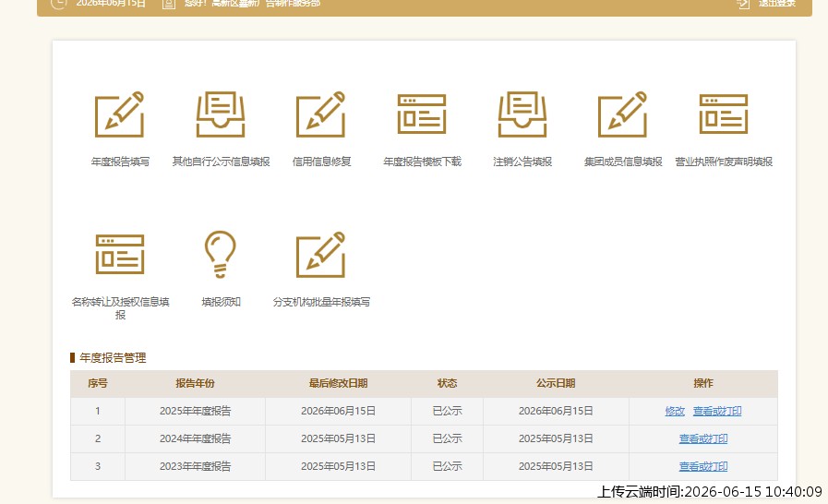This screenshot has height=504, width=828.
Task: Click the 营业执照作废声明填报 label
Action: point(724,162)
